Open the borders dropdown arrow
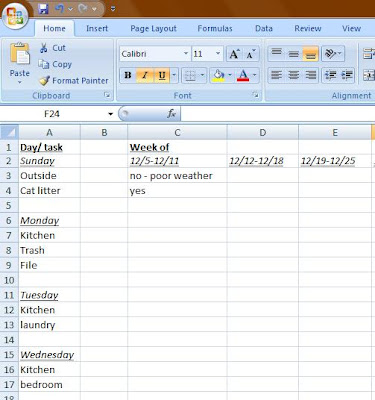This screenshot has width=375, height=400. (202, 75)
